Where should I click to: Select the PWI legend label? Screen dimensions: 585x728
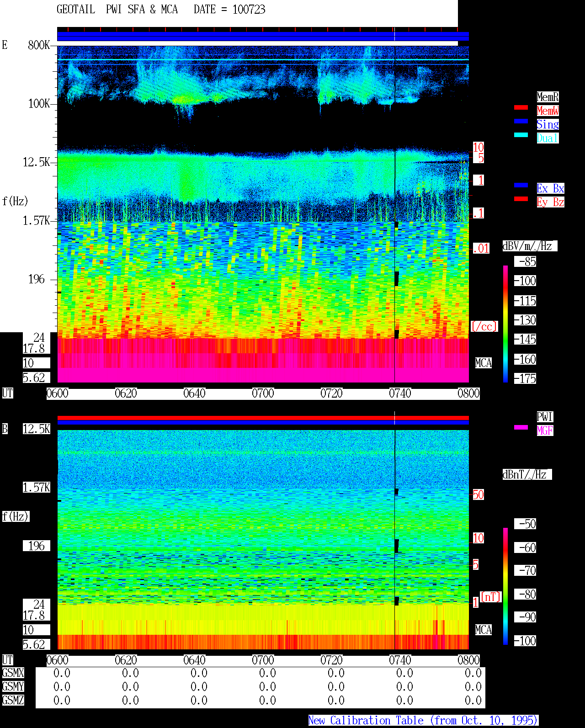545,417
